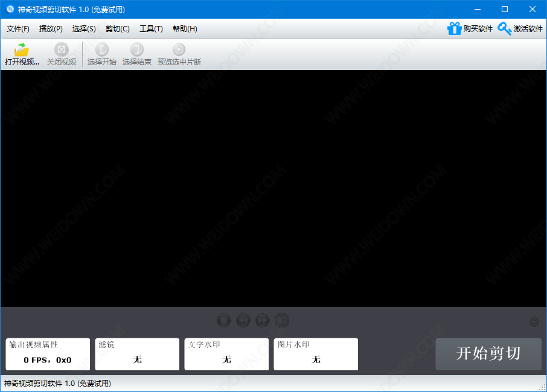
Task: Click the Select End (选择结束) icon
Action: [x=137, y=50]
